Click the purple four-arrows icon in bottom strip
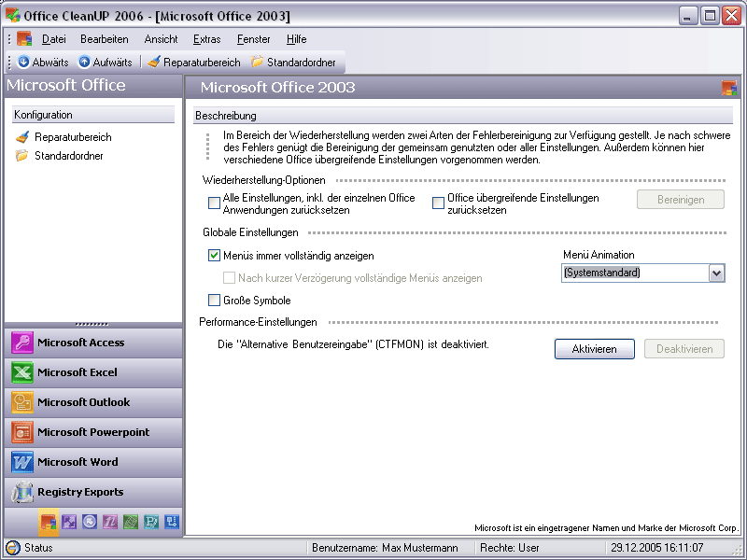Viewport: 747px width, 560px height. [69, 522]
